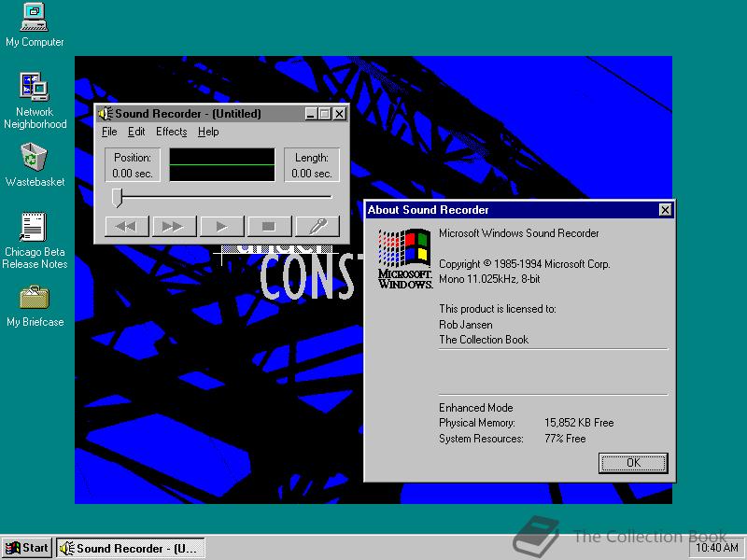
Task: Click the '15,852 KB Free' memory value
Action: [579, 423]
